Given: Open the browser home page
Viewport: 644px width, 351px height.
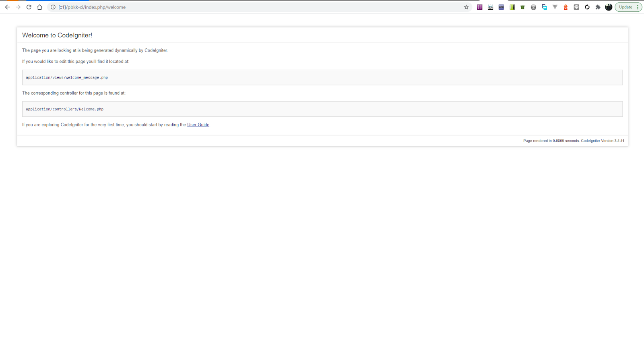Looking at the screenshot, I should tap(39, 7).
